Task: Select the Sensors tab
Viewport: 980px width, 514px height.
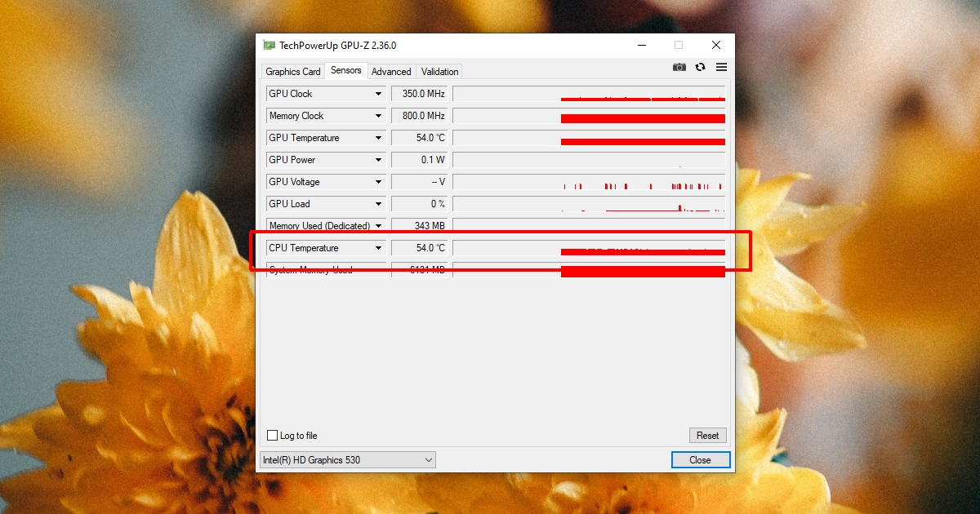Action: tap(346, 70)
